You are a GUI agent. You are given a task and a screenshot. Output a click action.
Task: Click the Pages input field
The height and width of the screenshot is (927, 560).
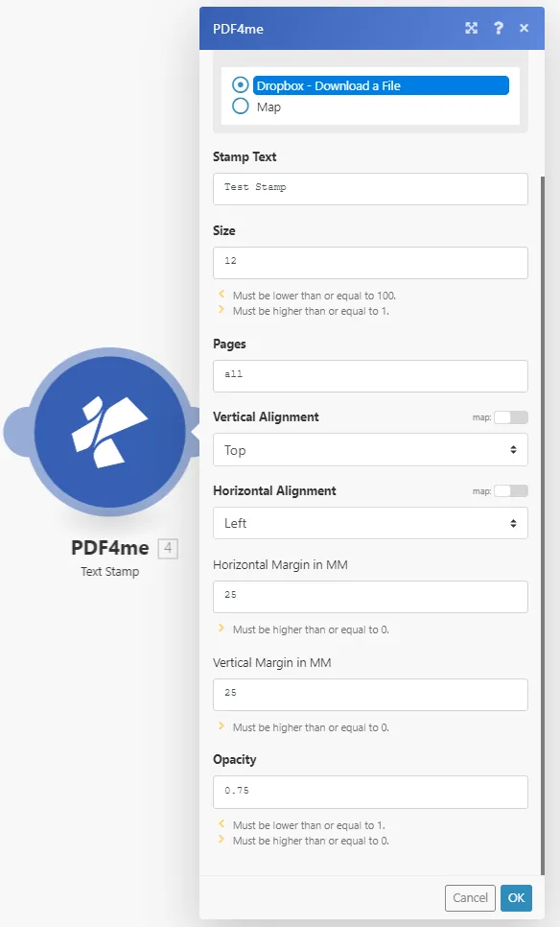[370, 376]
